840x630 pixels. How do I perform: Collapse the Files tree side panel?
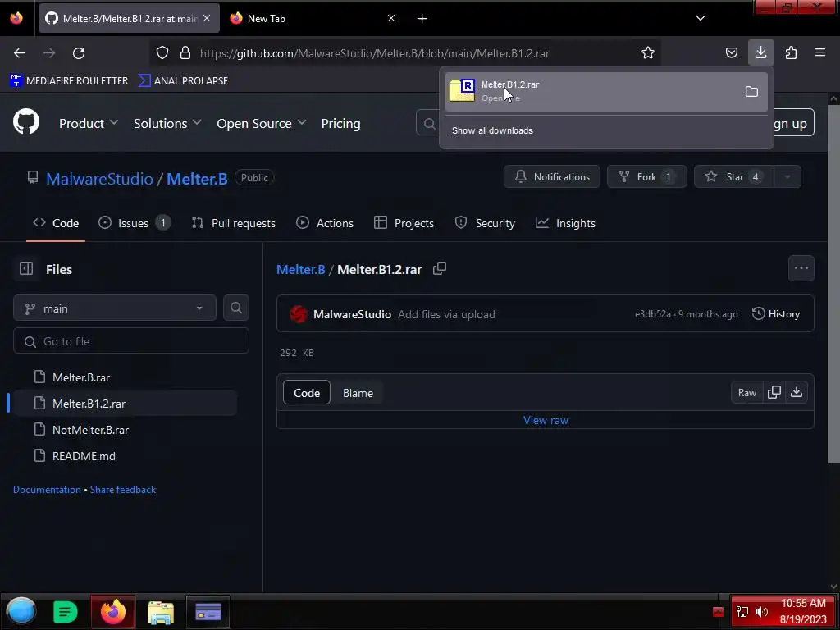coord(26,268)
